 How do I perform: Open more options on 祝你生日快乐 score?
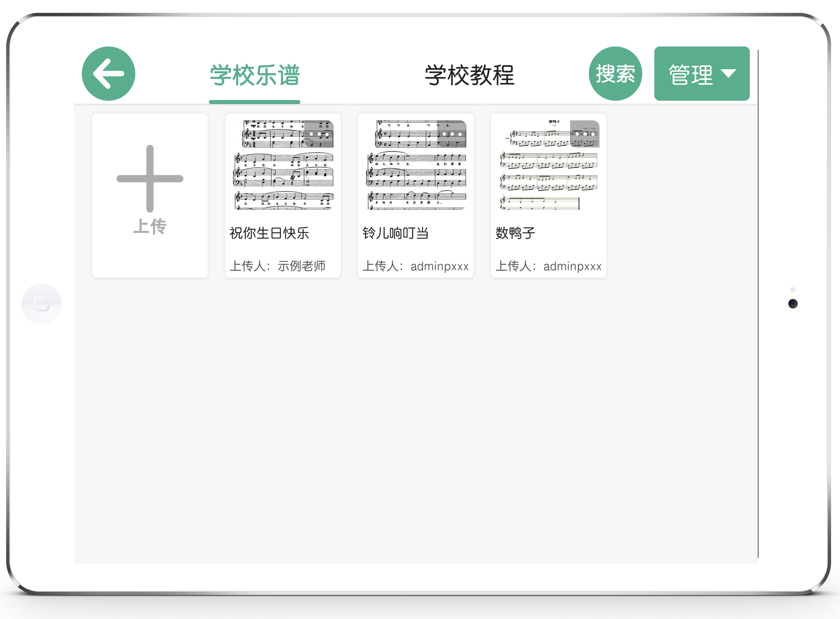(x=319, y=134)
